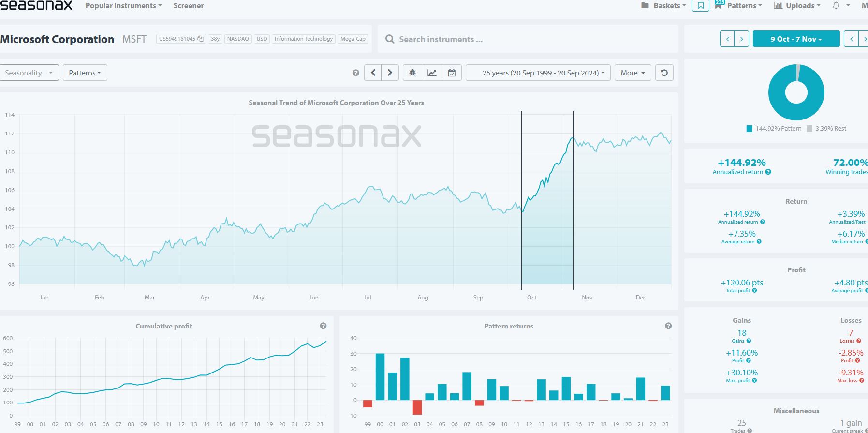This screenshot has width=868, height=433.
Task: Expand the Seasonality dropdown
Action: pos(29,73)
